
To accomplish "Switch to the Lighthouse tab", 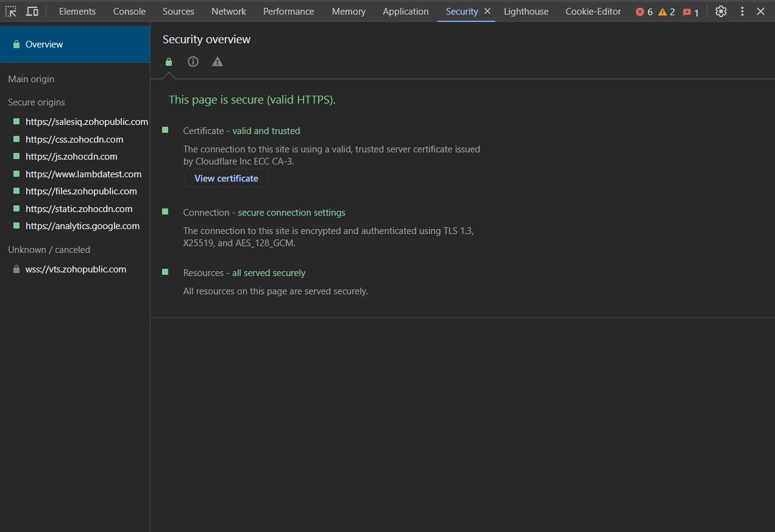I will tap(526, 12).
